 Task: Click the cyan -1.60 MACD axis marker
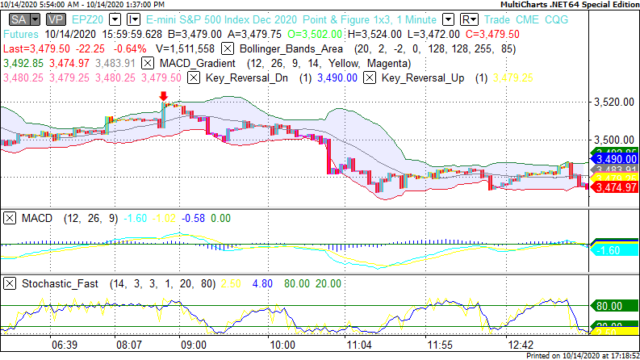click(614, 250)
